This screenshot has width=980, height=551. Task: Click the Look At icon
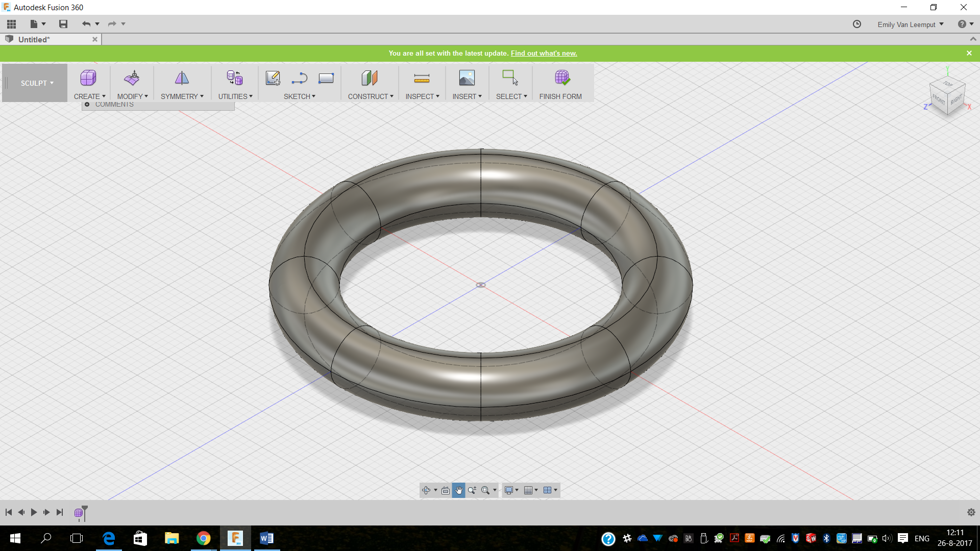tap(446, 490)
